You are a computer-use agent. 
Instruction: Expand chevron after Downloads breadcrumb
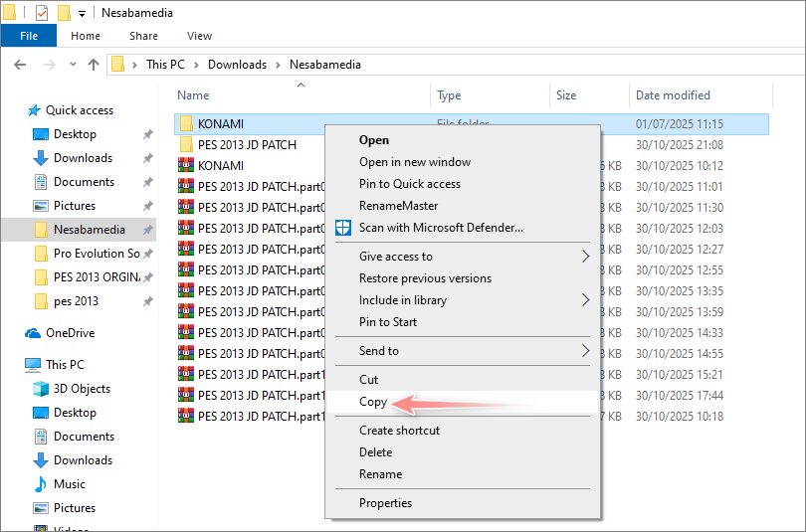click(x=278, y=66)
